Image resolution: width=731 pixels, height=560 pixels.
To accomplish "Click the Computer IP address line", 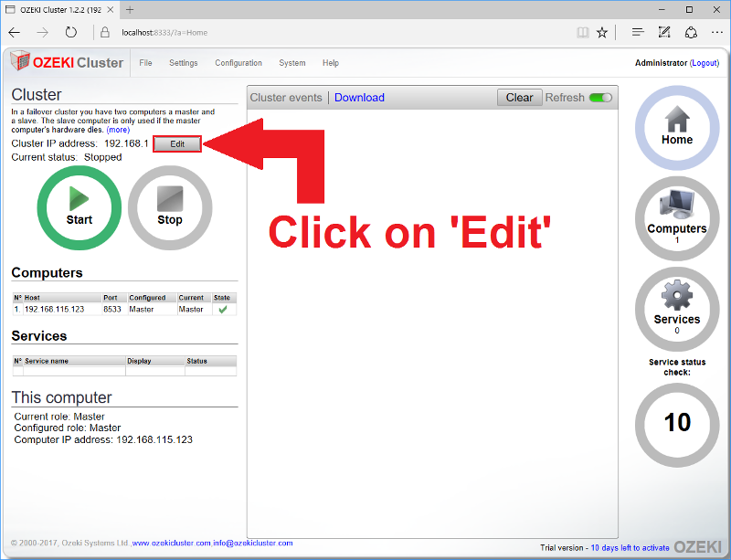I will [103, 439].
